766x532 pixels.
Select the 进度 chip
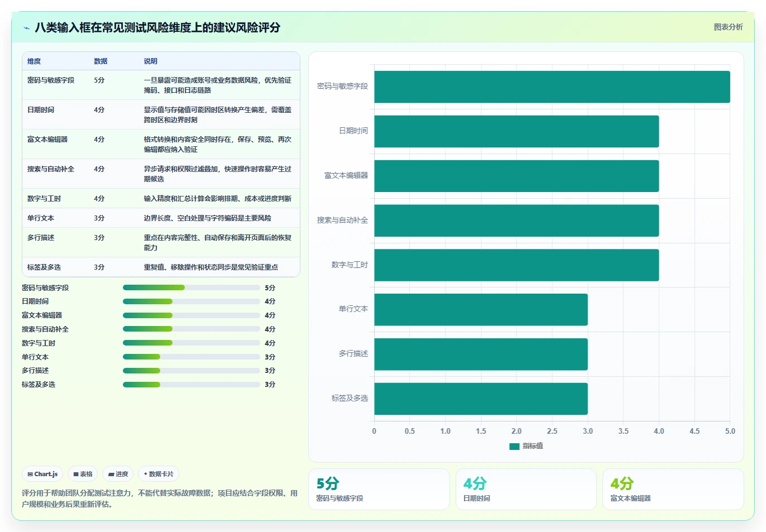pos(118,474)
